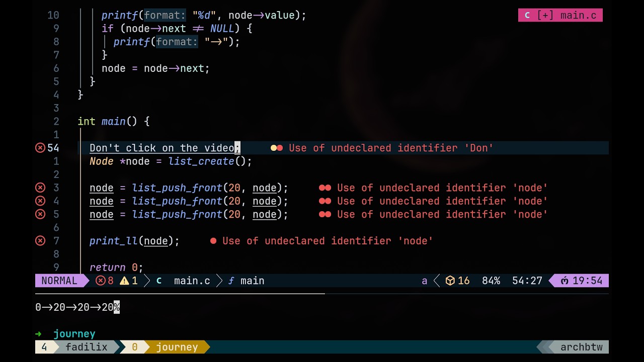
Task: Click list_push_front on line 4
Action: pyautogui.click(x=177, y=201)
